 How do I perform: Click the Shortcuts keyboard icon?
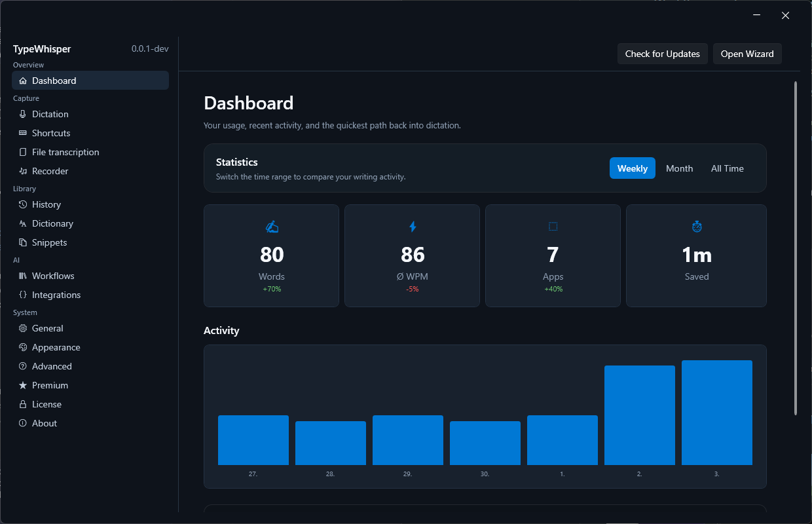23,133
